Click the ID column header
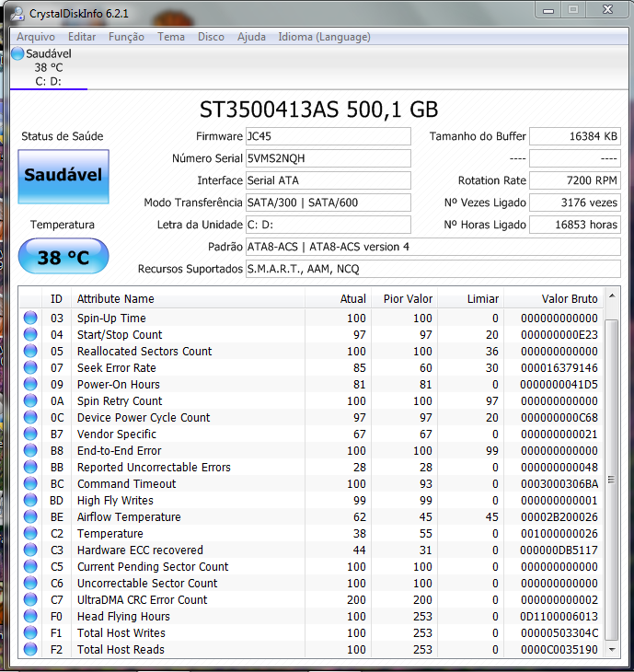 click(56, 298)
